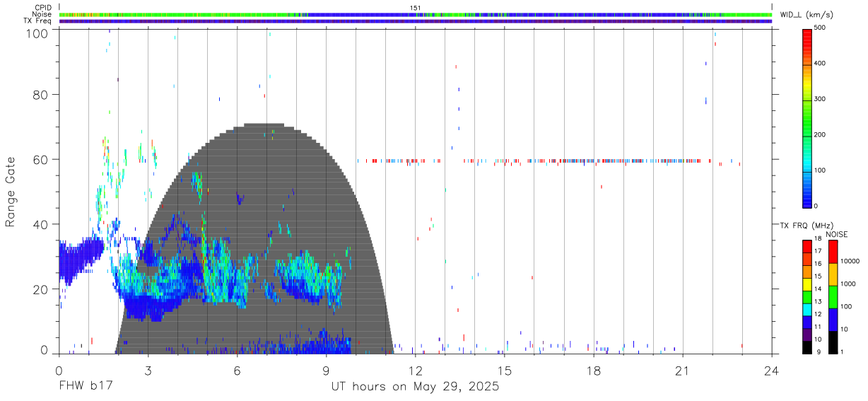Click the NOISE legend title
Image resolution: width=868 pixels, height=401 pixels.
coord(837,234)
